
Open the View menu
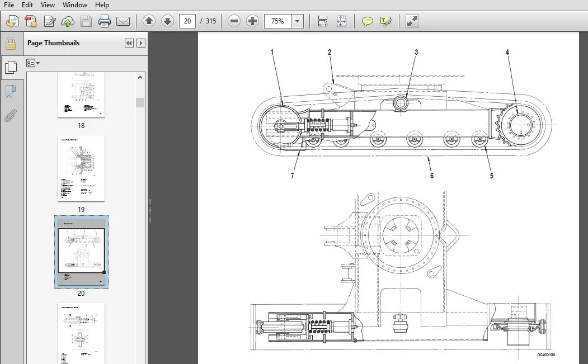click(x=48, y=5)
